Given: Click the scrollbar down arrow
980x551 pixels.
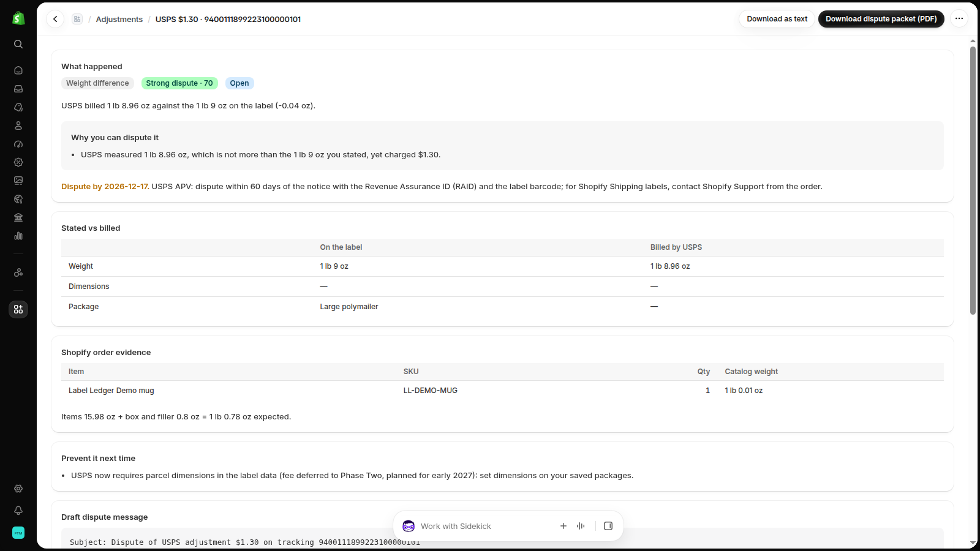Looking at the screenshot, I should (973, 543).
